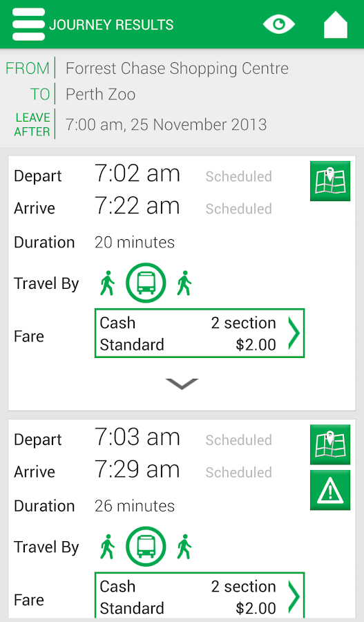This screenshot has width=364, height=622.
Task: Tap bus icon in the 7:03 am journey
Action: click(146, 547)
